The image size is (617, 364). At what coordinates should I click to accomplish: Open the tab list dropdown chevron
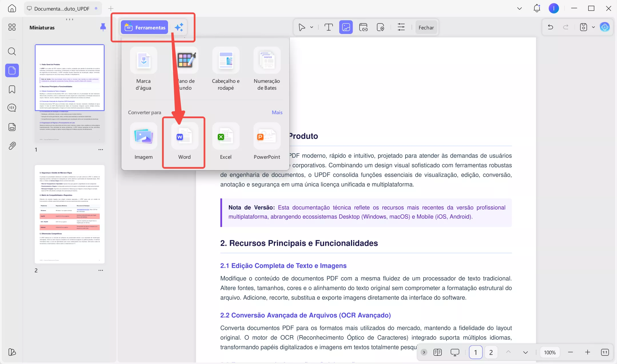coord(520,9)
